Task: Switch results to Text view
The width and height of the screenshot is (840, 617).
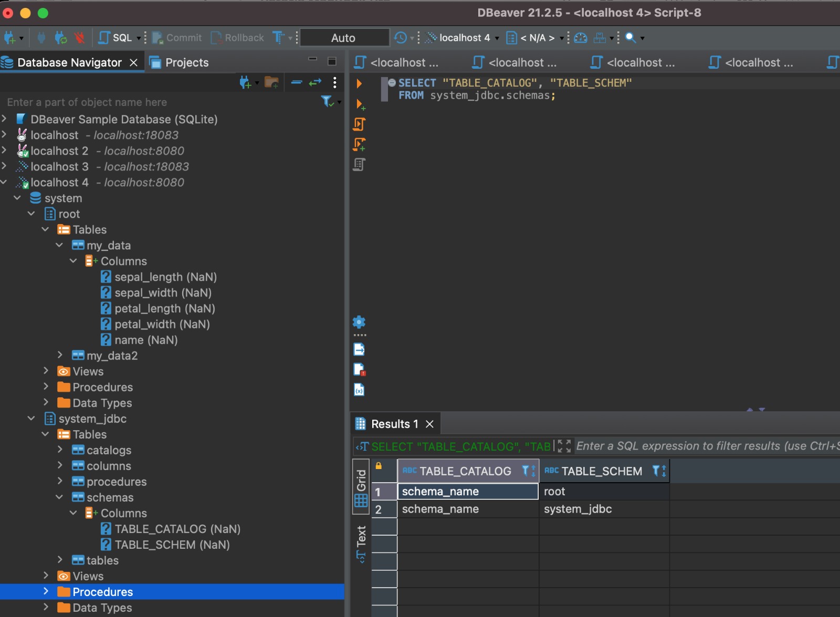Action: click(361, 544)
